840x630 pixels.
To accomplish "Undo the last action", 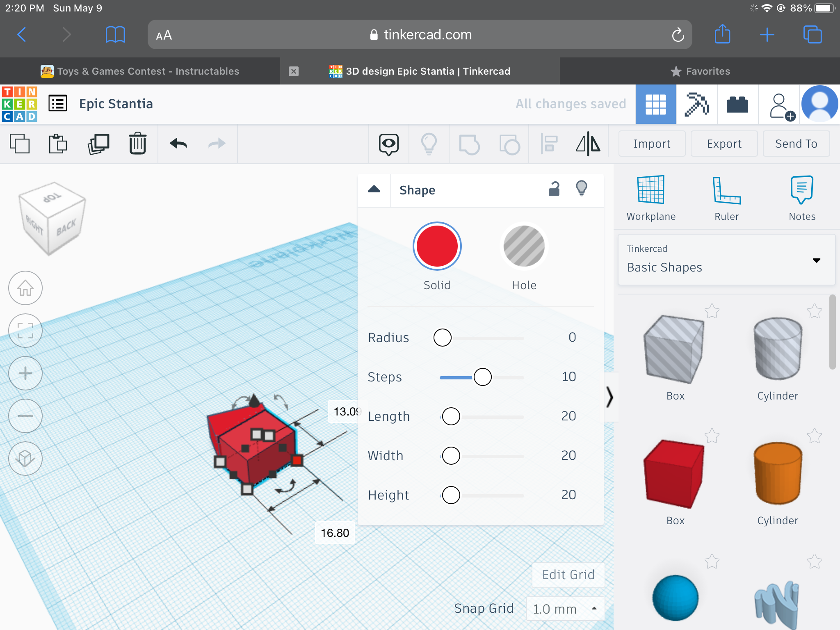I will (x=178, y=144).
